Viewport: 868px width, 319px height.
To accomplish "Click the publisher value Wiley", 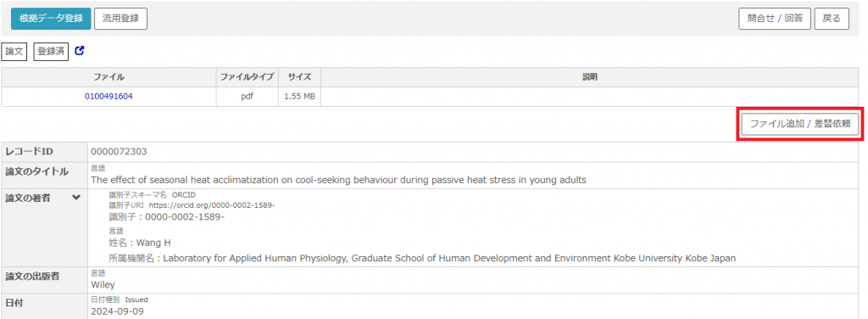I will (x=103, y=285).
